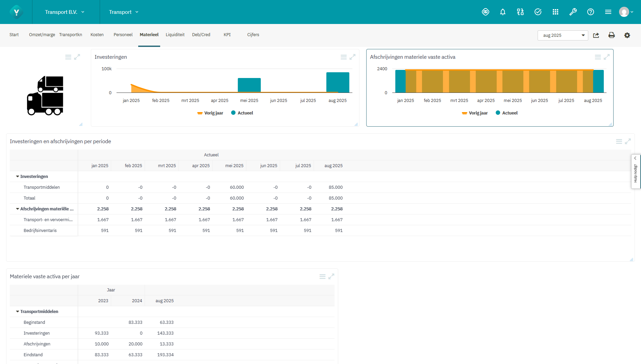Screen dimensions: 641x364
Task: Click the print icon in the toolbar
Action: (611, 35)
